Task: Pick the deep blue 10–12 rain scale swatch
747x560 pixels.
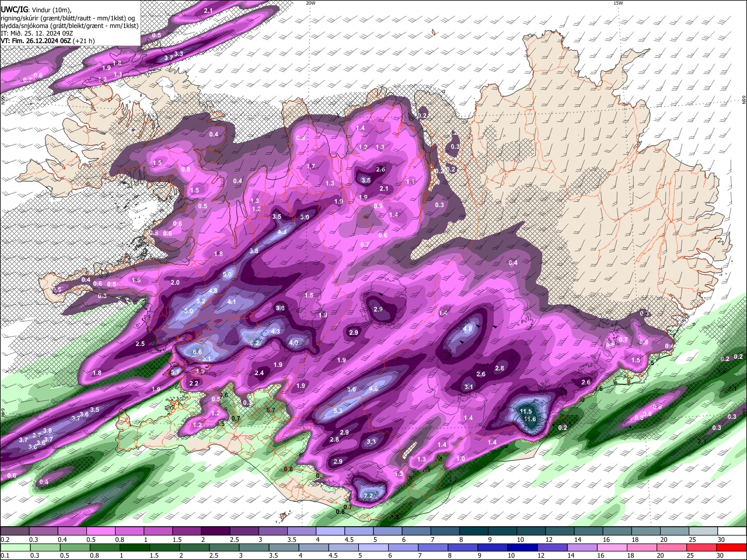Action: coord(522,547)
